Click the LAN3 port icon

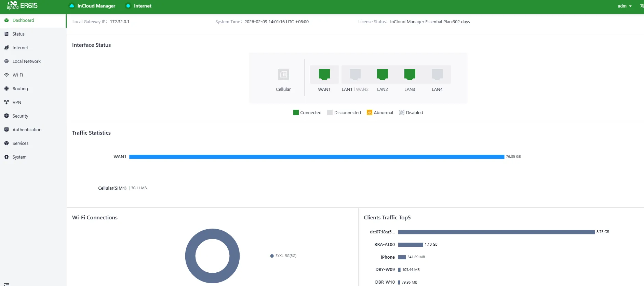pyautogui.click(x=410, y=74)
